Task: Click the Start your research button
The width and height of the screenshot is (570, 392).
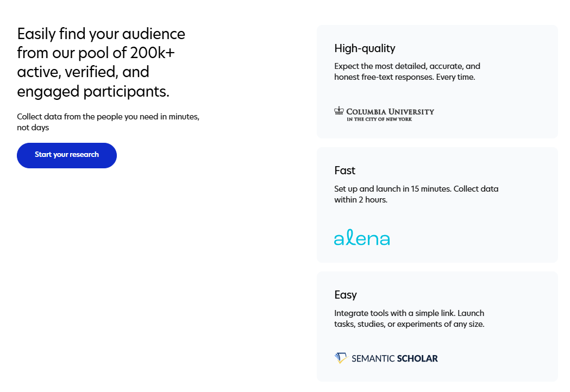Action: [66, 155]
